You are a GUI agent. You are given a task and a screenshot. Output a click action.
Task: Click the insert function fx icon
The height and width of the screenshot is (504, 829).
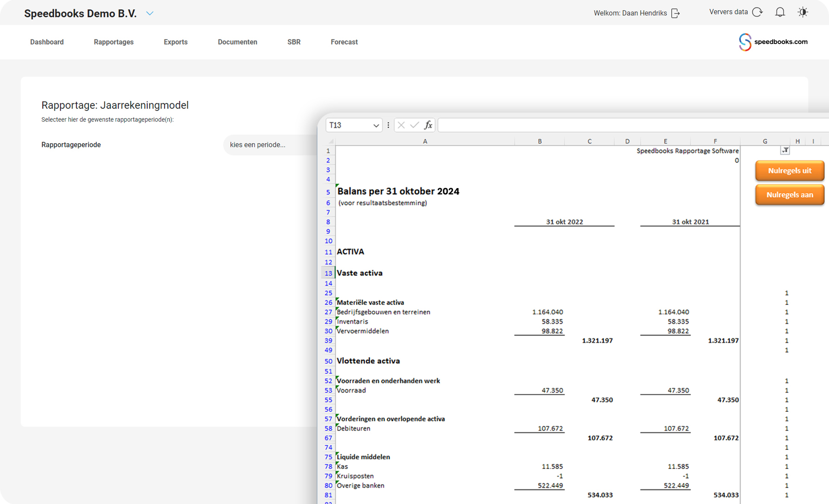tap(428, 125)
